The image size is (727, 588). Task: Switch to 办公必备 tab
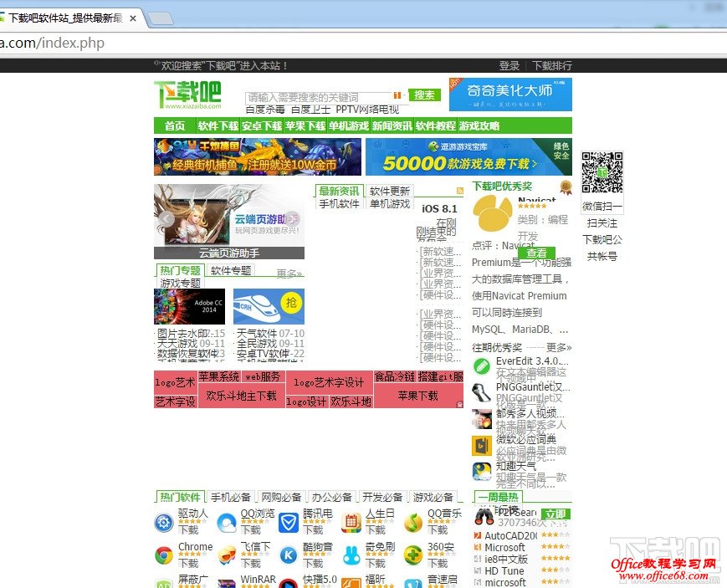pos(332,497)
